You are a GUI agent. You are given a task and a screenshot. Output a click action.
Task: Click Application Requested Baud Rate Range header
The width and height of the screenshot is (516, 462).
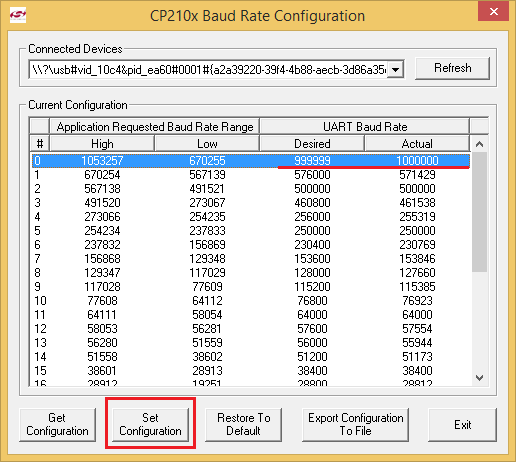pyautogui.click(x=155, y=127)
